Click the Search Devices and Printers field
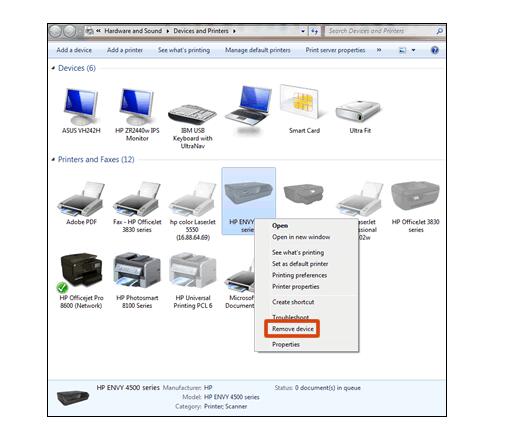Screen dimensions: 526x428 (x=384, y=31)
